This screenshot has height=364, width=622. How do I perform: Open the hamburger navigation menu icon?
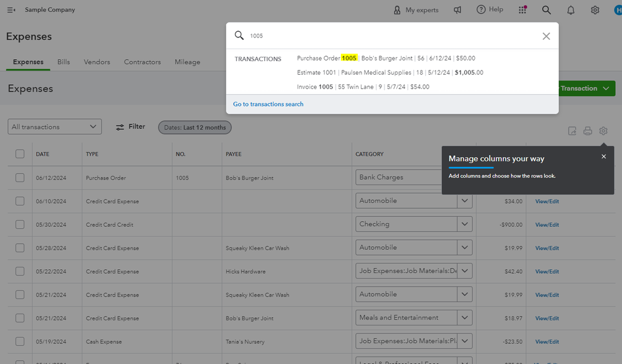pos(11,10)
